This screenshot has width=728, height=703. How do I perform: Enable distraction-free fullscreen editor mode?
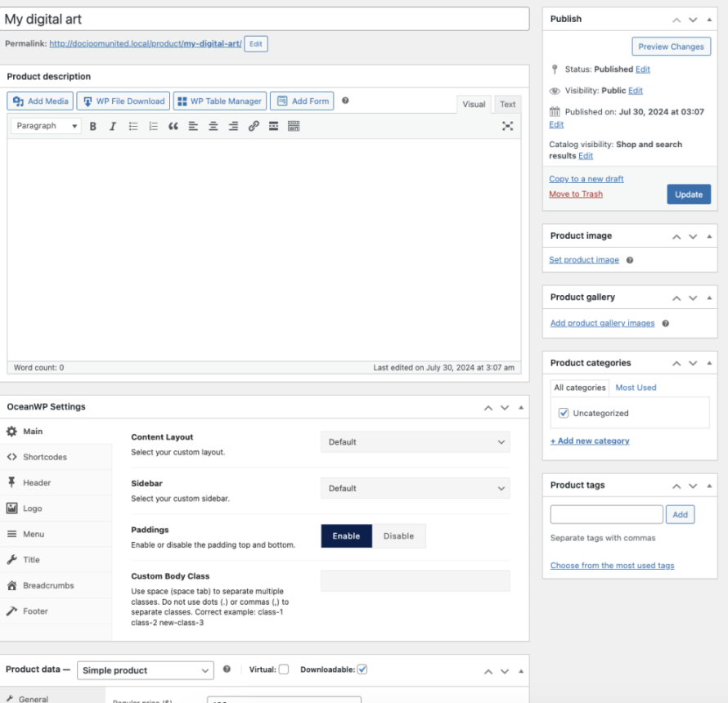[x=508, y=126]
